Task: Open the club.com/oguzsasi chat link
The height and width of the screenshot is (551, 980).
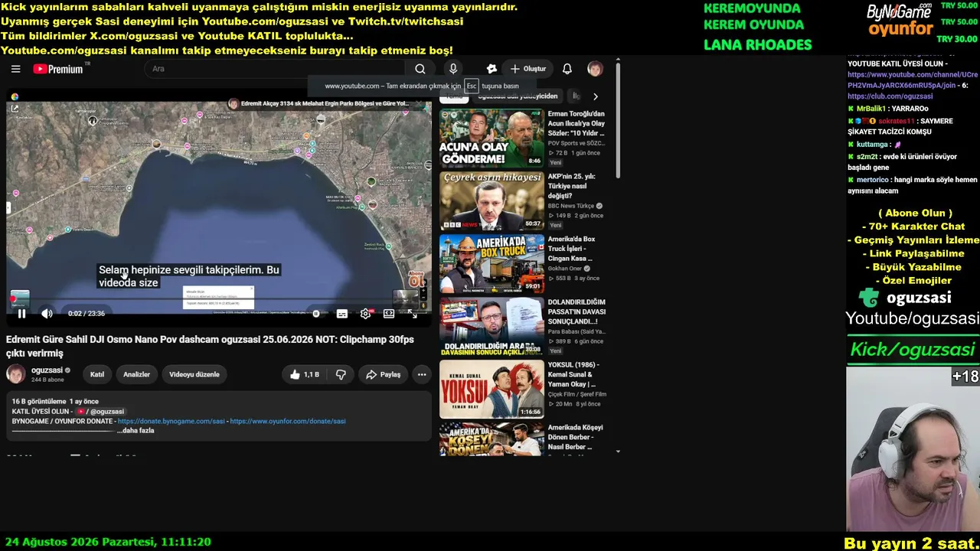Action: [890, 96]
